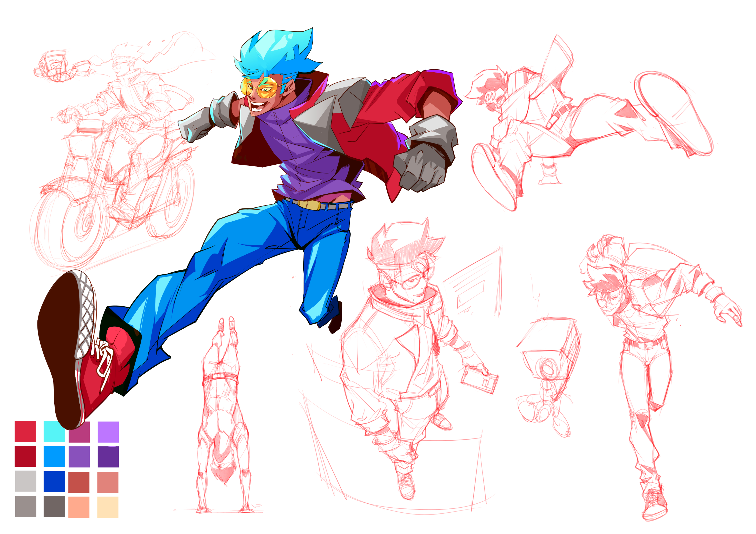
Task: Select the sky blue color swatch
Action: (54, 457)
